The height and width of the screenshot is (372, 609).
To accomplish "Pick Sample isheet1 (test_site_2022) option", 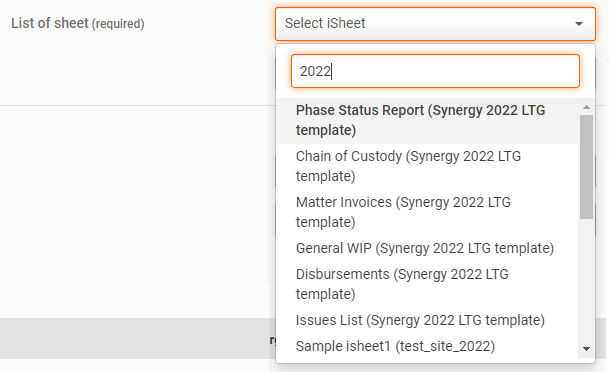I will point(427,346).
